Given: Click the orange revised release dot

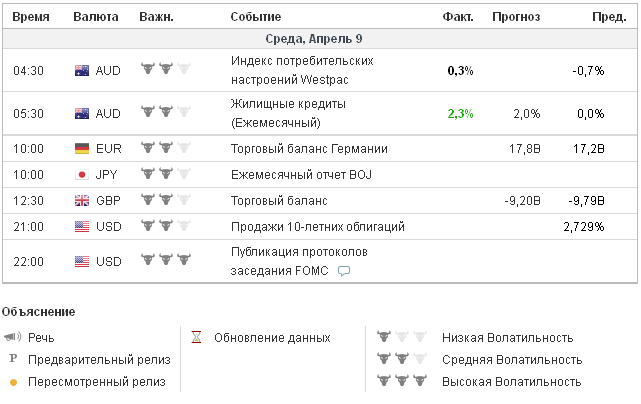Looking at the screenshot, I should [x=13, y=382].
